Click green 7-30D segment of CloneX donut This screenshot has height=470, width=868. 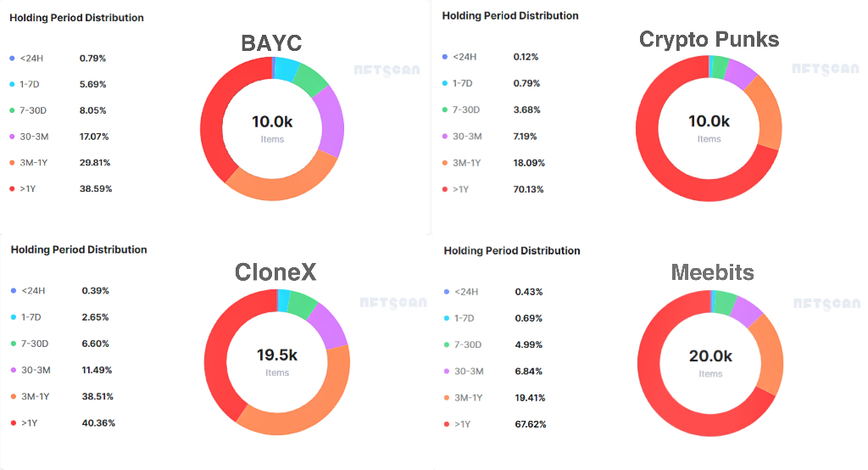click(x=302, y=303)
